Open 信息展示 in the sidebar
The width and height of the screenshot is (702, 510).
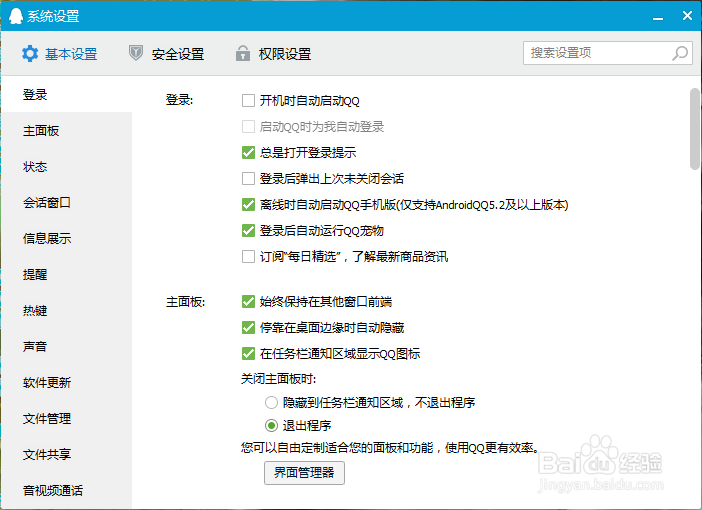[x=66, y=239]
